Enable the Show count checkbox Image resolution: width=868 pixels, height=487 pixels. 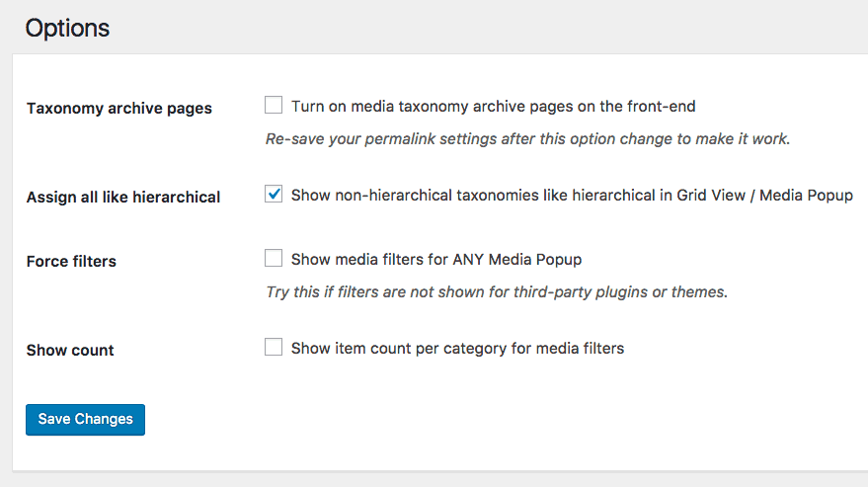coord(274,348)
